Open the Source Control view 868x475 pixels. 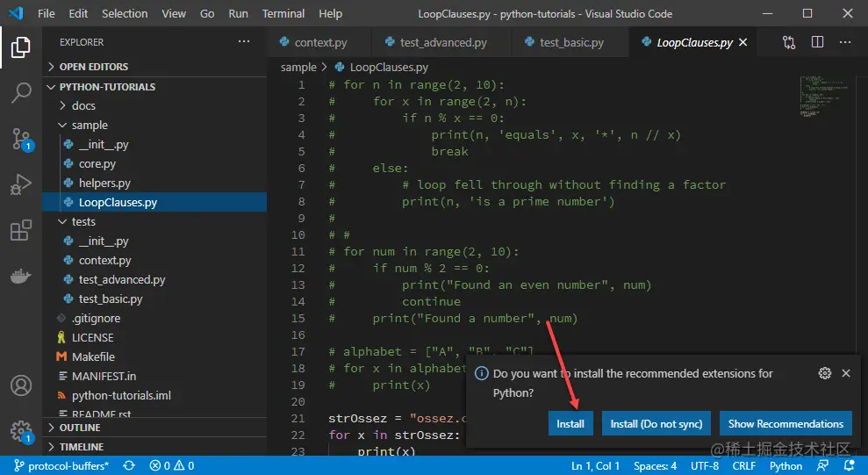(x=21, y=139)
